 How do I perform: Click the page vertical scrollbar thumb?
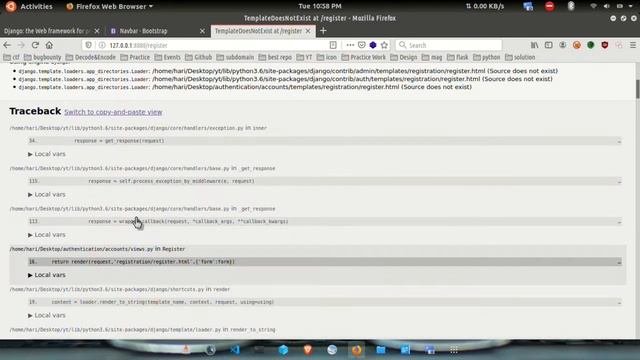pyautogui.click(x=638, y=89)
